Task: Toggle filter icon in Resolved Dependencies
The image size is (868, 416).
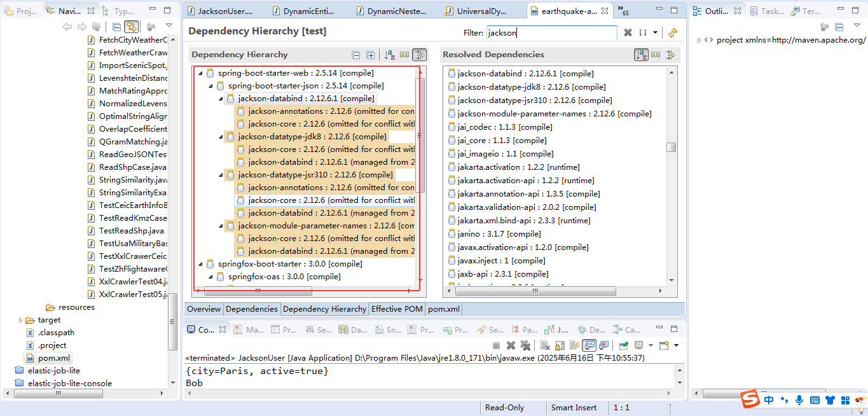Action: 670,55
